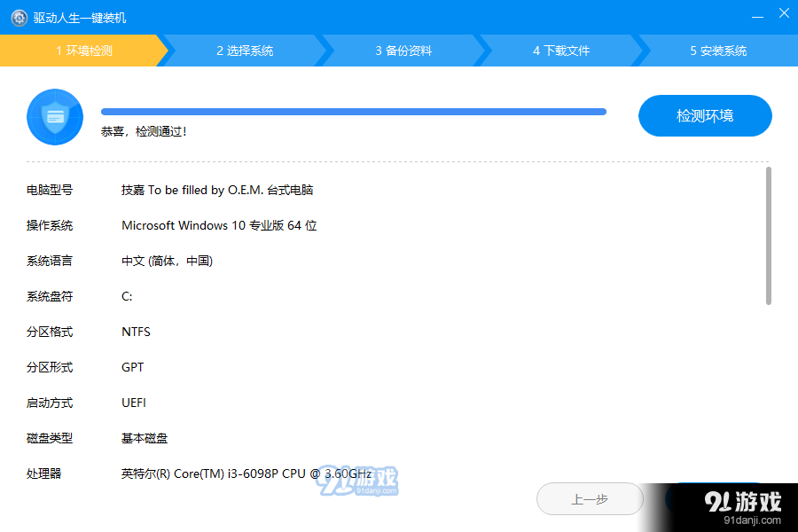Close the 驱动人生一键装机 window
Image resolution: width=798 pixels, height=532 pixels.
click(x=784, y=13)
